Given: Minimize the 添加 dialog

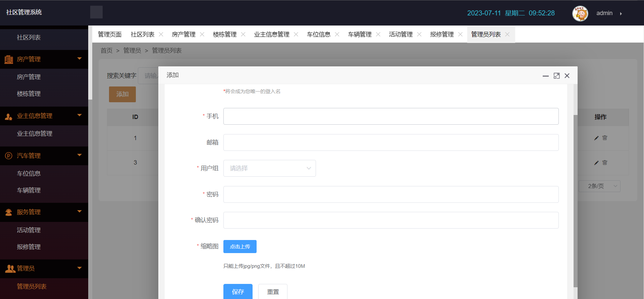Looking at the screenshot, I should [x=546, y=76].
